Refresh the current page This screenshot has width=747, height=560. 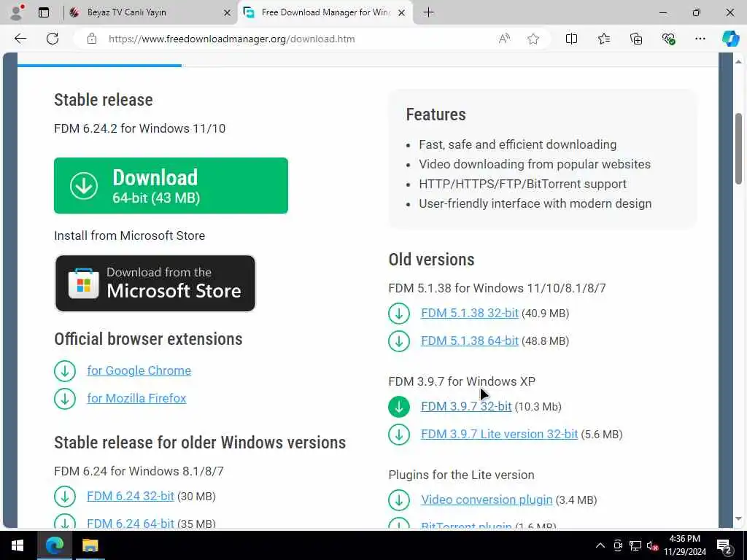pyautogui.click(x=53, y=39)
